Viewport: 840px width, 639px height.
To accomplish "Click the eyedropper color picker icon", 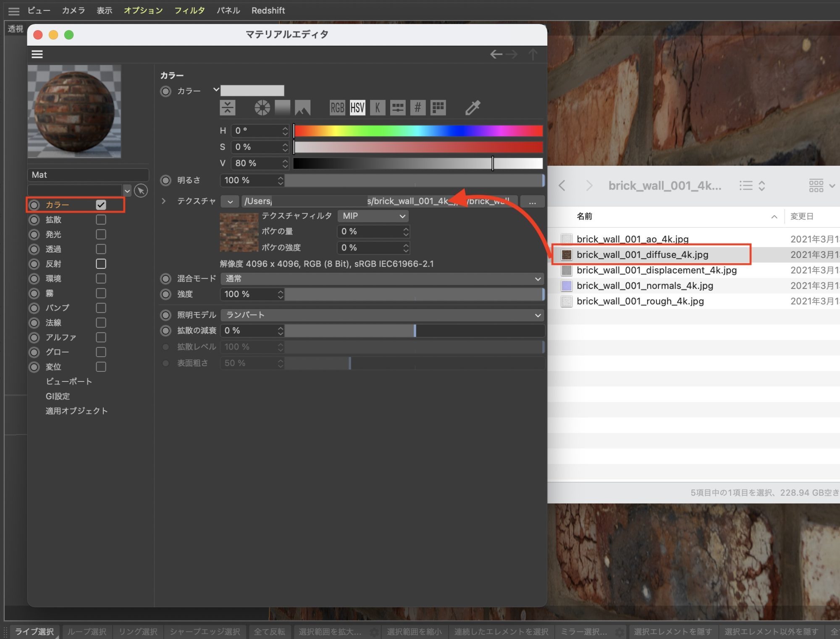I will pos(472,108).
